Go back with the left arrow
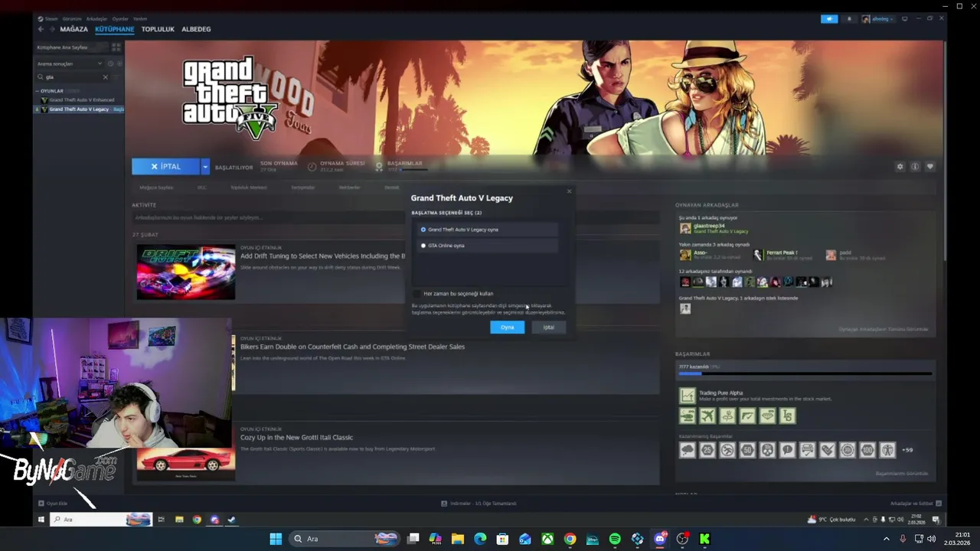The height and width of the screenshot is (551, 980). pos(41,29)
